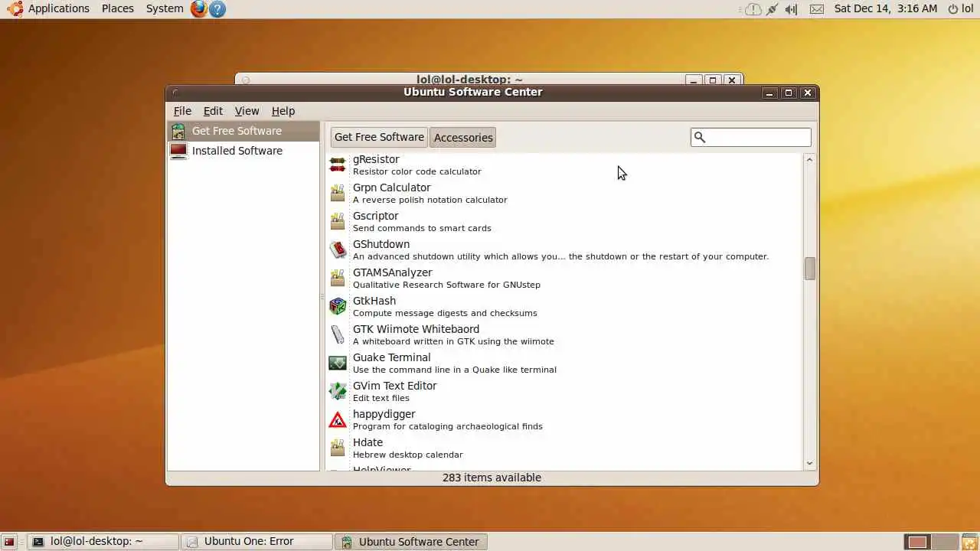Open the View menu
The image size is (980, 551).
coord(247,111)
